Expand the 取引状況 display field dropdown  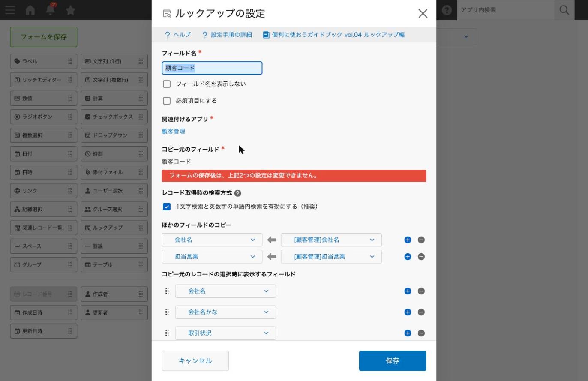tap(225, 333)
